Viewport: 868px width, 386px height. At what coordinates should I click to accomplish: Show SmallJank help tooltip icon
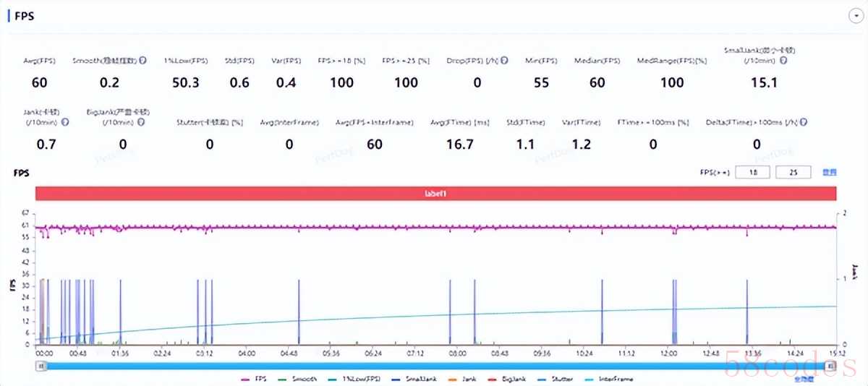coord(783,61)
